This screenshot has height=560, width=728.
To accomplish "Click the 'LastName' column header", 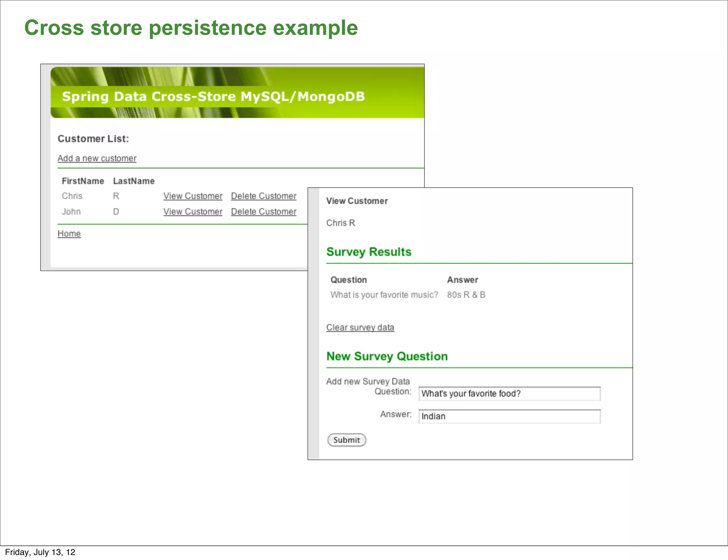I will coord(134,181).
